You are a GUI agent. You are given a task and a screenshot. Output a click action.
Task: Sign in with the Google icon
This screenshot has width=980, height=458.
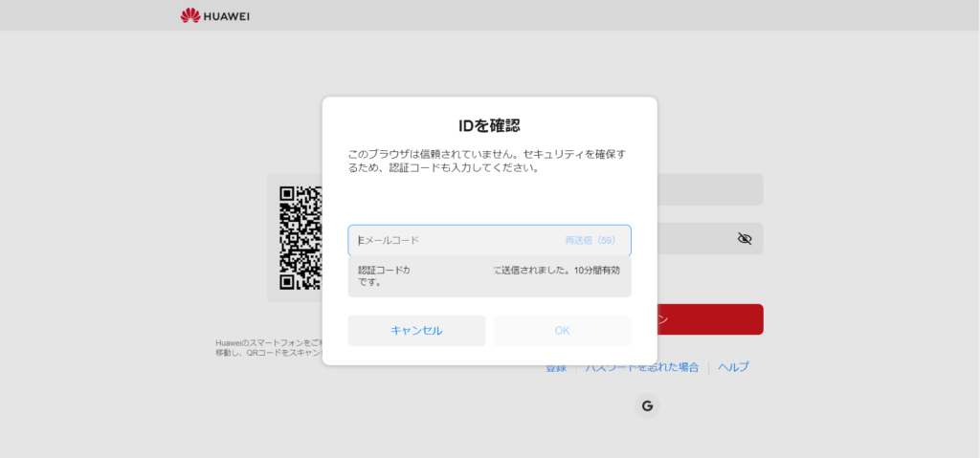pos(647,406)
